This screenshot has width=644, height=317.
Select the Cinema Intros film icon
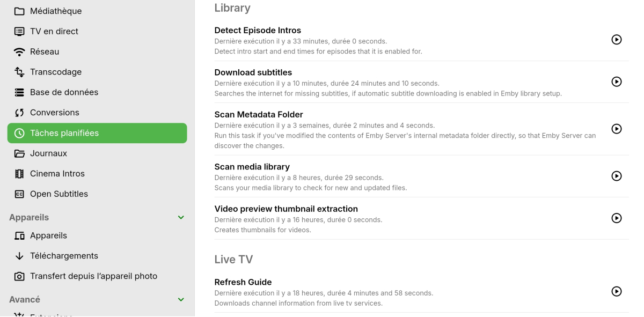click(19, 174)
